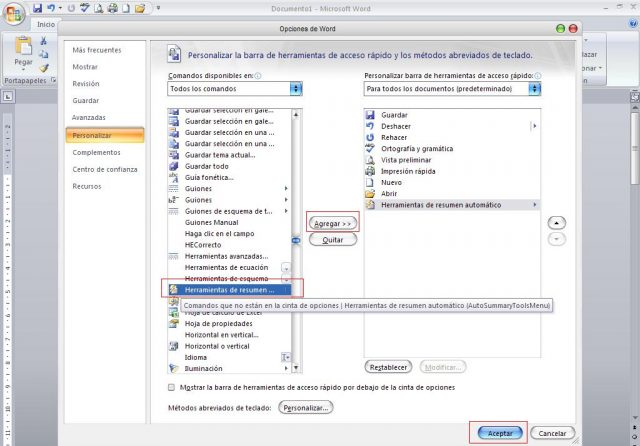Click the Copy icon in Portapapeles
This screenshot has height=446, width=640.
point(43,54)
